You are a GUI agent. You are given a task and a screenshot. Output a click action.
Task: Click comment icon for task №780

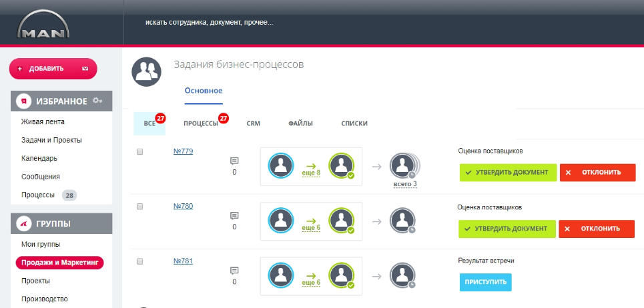point(234,215)
